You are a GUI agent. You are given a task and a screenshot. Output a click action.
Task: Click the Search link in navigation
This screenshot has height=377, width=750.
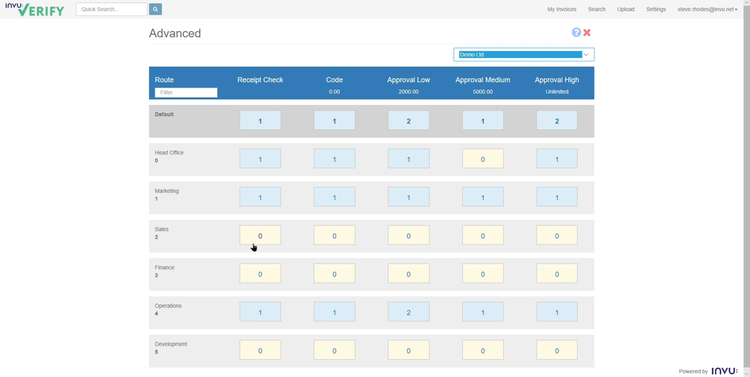click(x=596, y=9)
